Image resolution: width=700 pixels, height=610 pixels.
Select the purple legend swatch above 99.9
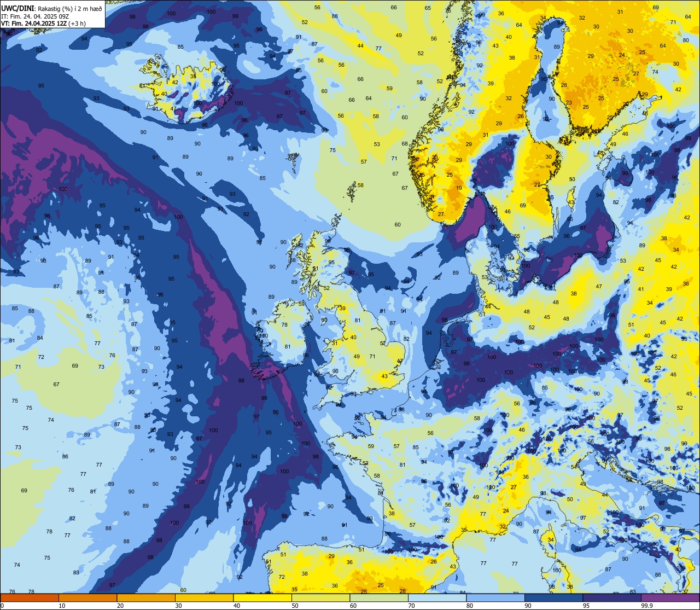(670, 597)
